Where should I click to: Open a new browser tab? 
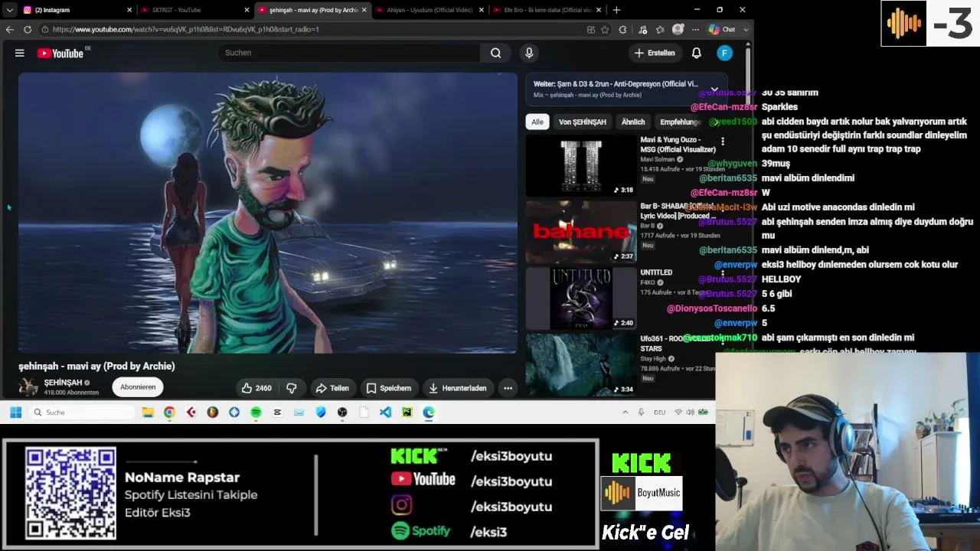616,10
